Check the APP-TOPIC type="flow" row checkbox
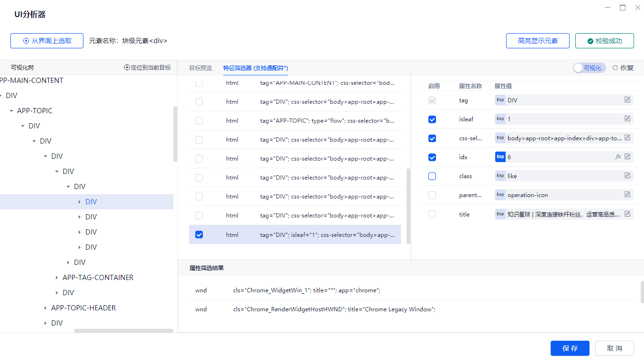This screenshot has height=362, width=644. (x=199, y=121)
